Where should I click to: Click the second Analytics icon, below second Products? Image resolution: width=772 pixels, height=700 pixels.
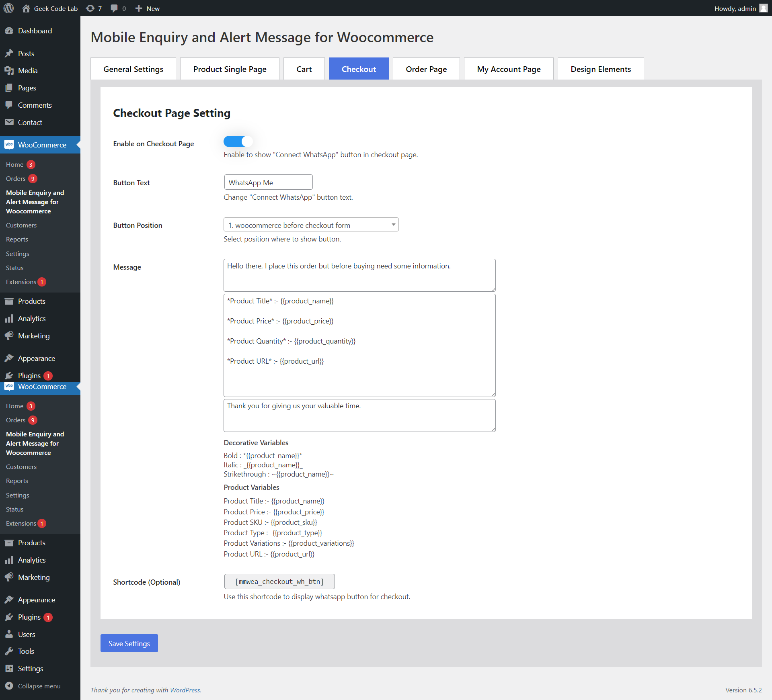coord(9,560)
